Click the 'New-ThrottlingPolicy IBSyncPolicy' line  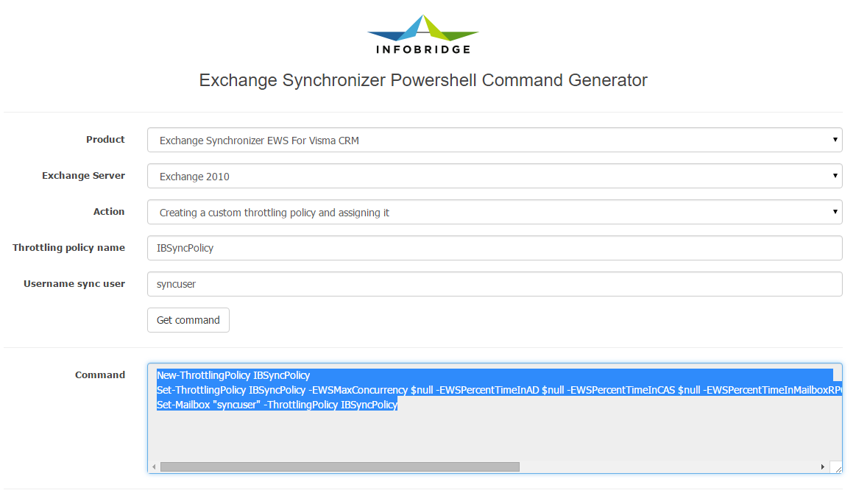point(233,375)
